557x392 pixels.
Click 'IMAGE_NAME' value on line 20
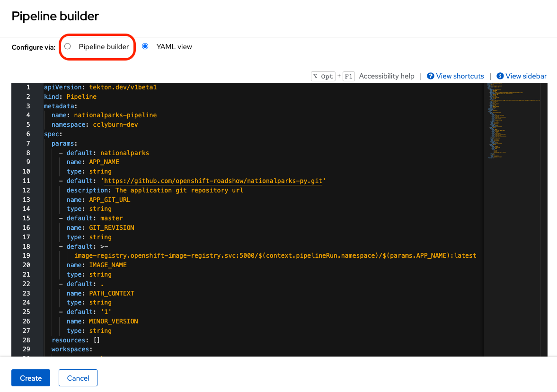pos(107,265)
